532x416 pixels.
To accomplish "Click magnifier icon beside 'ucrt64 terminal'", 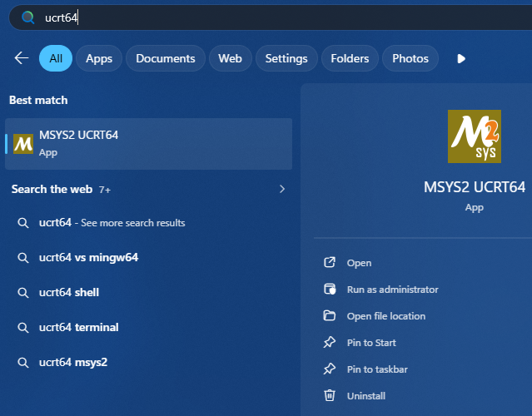I will click(23, 328).
